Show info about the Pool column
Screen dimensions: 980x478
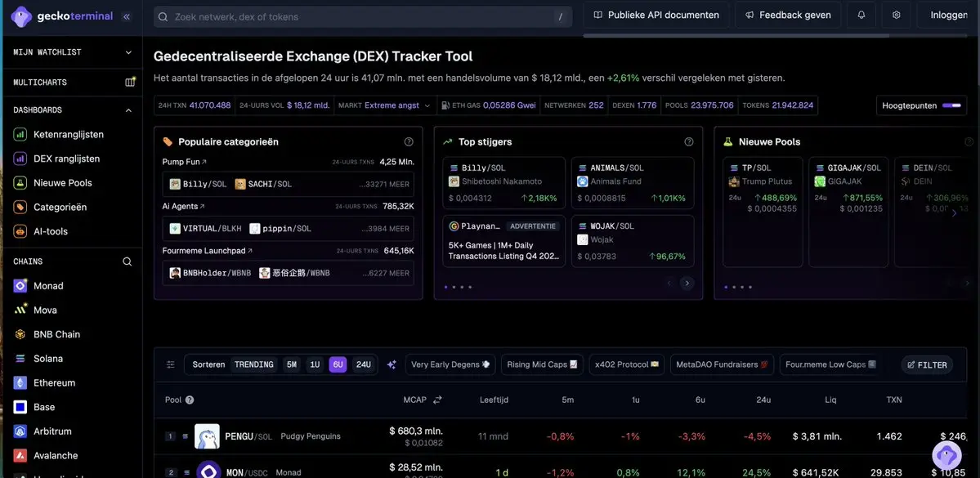(x=190, y=400)
